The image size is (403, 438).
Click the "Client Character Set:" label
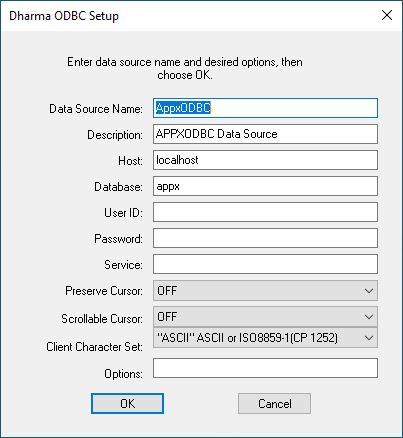pyautogui.click(x=95, y=347)
